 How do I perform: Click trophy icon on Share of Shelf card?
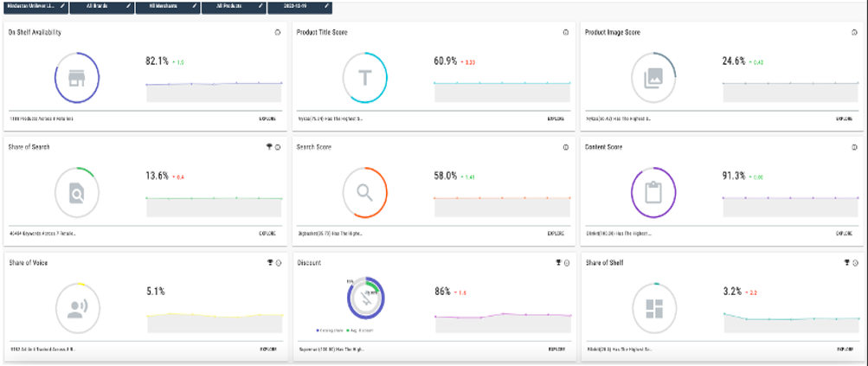(x=846, y=262)
